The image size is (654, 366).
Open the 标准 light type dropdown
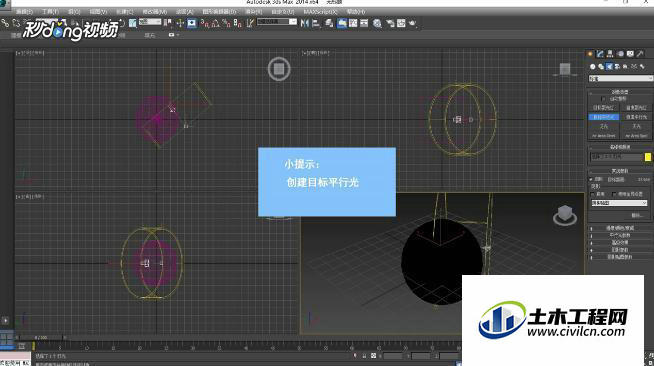click(x=620, y=78)
